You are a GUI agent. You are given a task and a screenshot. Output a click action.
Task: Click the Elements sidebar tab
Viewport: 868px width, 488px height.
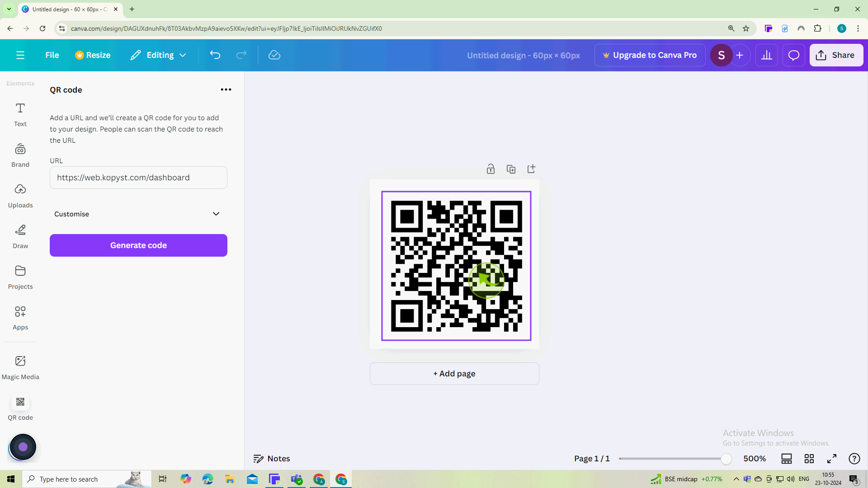coord(20,83)
